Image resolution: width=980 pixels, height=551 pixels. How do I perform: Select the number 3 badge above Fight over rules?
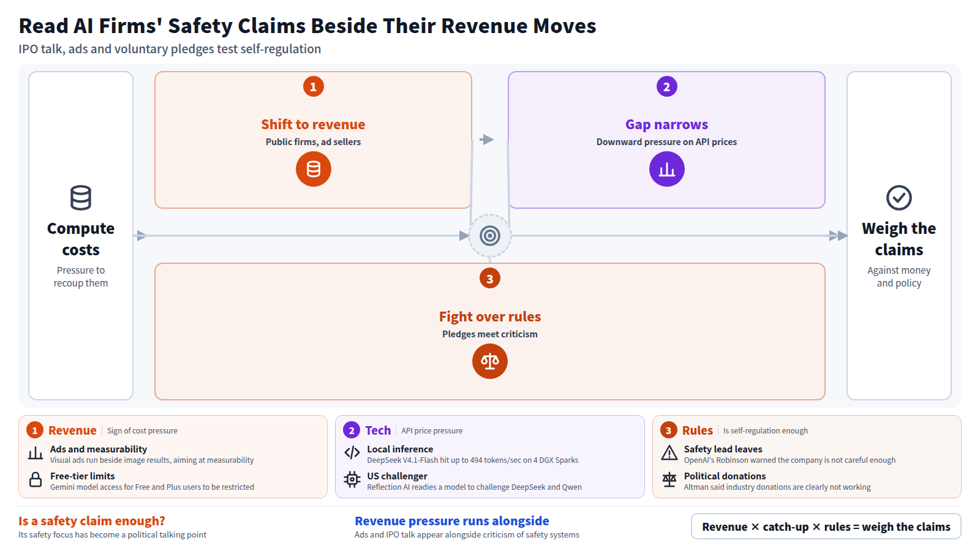coord(490,279)
